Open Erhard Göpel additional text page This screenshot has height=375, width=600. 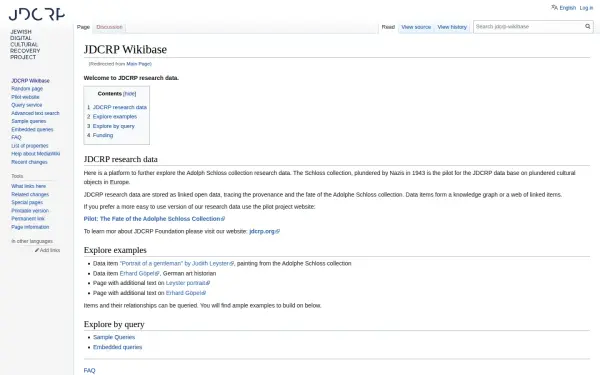[x=186, y=293]
